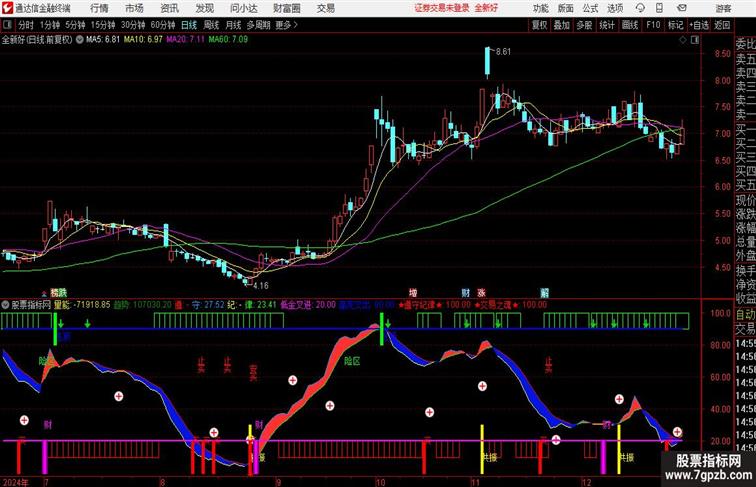Open the 版面 menu
Screen dimensions: 756x487
click(565, 8)
